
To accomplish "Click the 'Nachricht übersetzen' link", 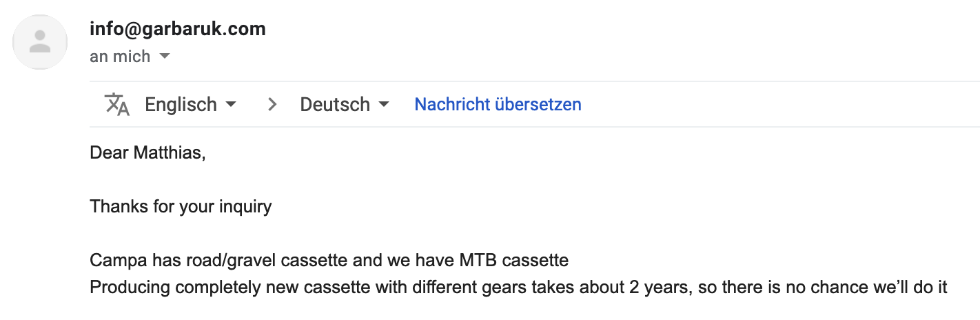I will tap(498, 105).
